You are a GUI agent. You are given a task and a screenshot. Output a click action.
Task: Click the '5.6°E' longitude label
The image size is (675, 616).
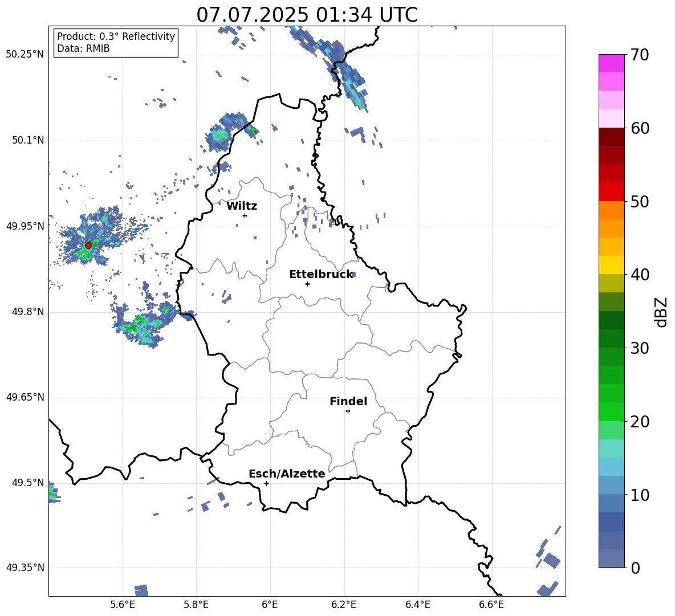coord(123,605)
